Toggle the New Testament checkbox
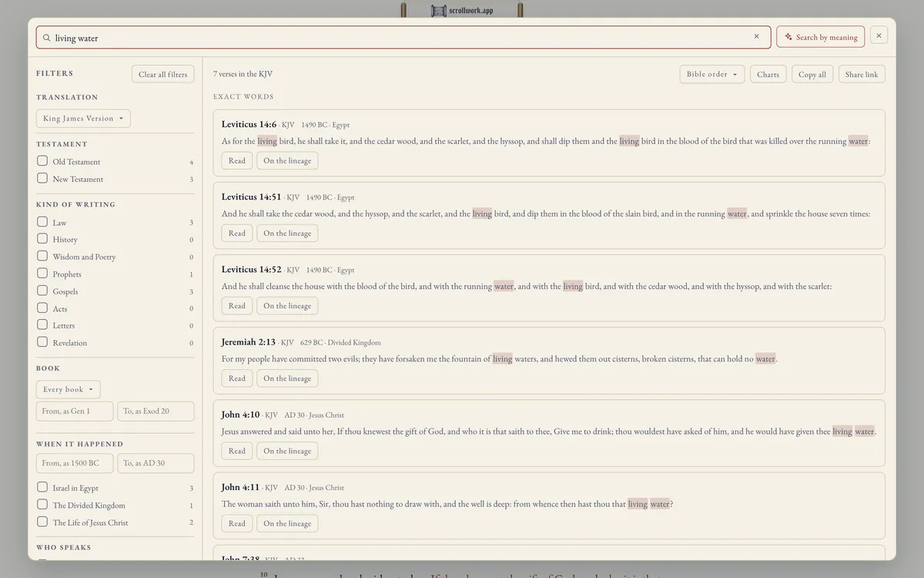 pos(42,178)
